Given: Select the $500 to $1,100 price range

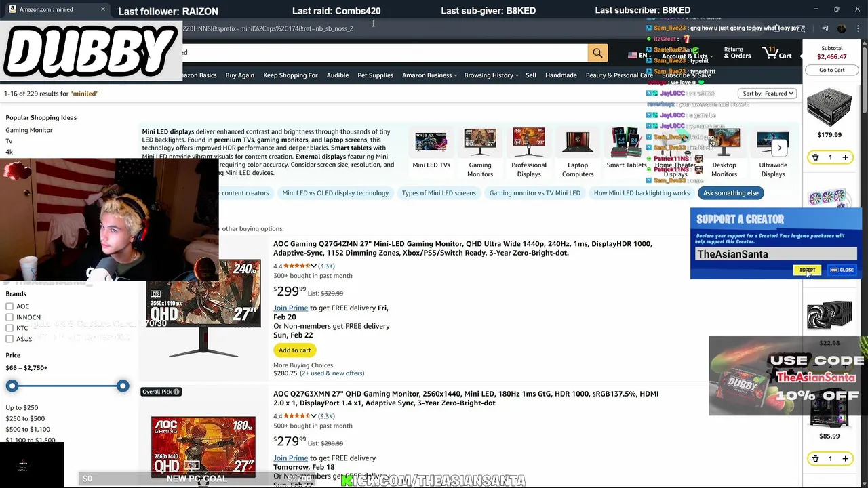Looking at the screenshot, I should tap(28, 430).
